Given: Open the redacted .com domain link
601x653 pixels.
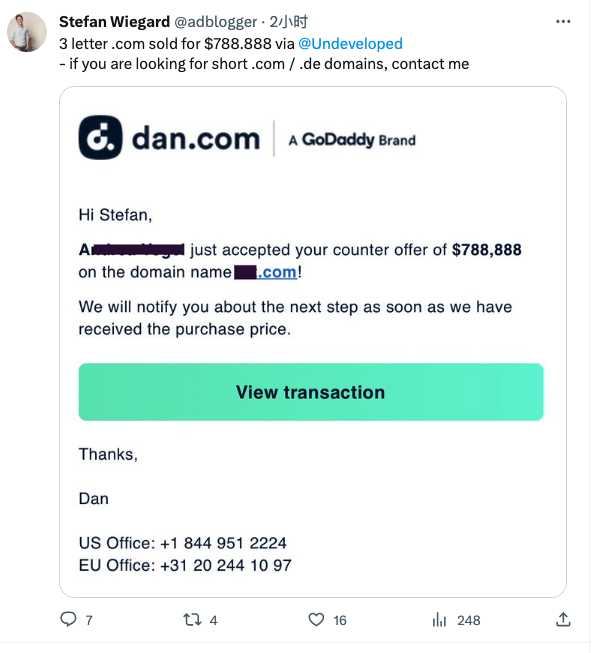Looking at the screenshot, I should [266, 272].
